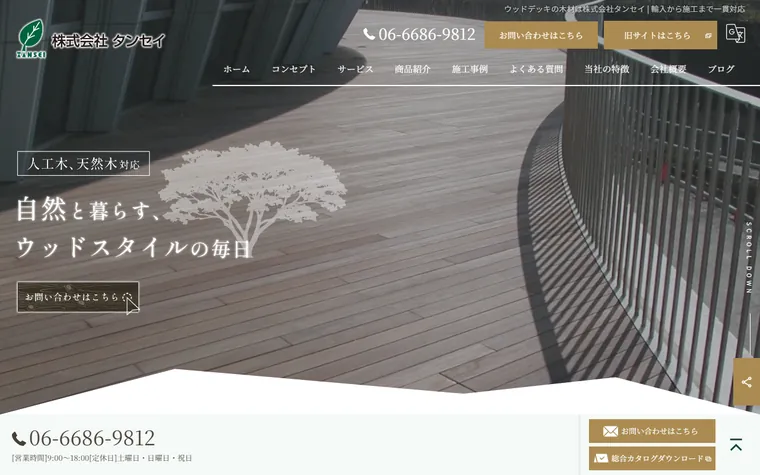The width and height of the screenshot is (760, 475).
Task: Go to ホーム menu item
Action: (x=237, y=69)
